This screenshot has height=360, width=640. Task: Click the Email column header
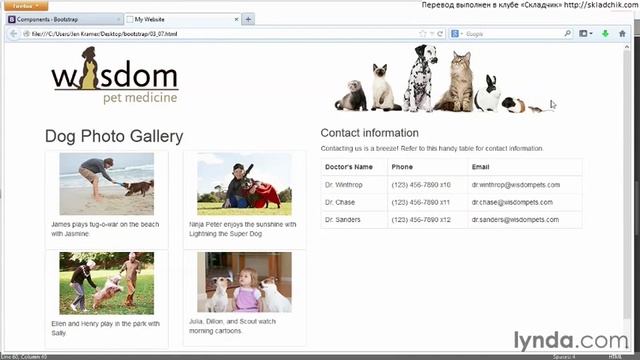pos(480,167)
